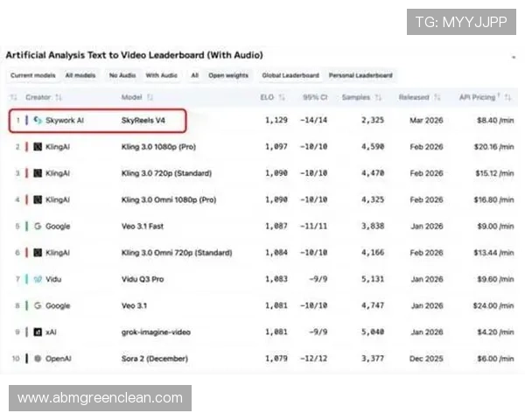Click the Skywork AI logo icon
The image size is (525, 420).
(x=37, y=120)
